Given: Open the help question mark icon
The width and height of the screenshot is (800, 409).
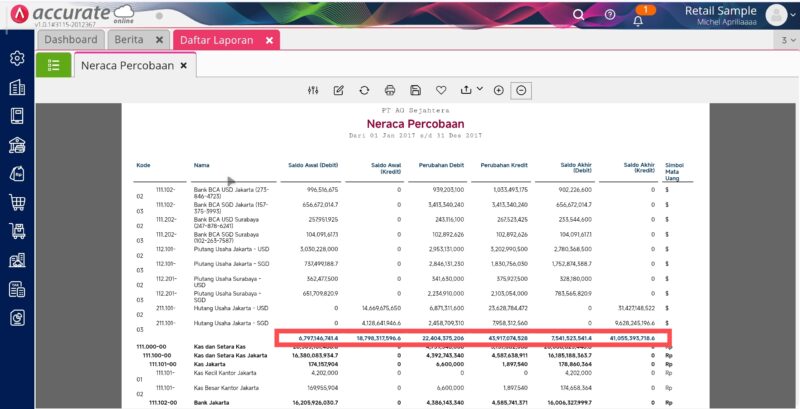Looking at the screenshot, I should pos(609,15).
